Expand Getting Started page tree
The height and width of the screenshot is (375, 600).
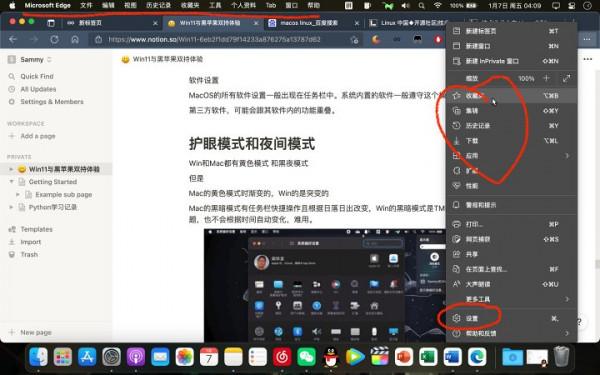[x=11, y=182]
